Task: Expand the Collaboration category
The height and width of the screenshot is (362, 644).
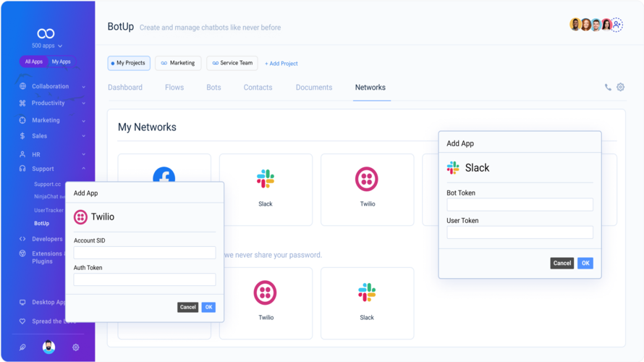Action: click(x=83, y=87)
